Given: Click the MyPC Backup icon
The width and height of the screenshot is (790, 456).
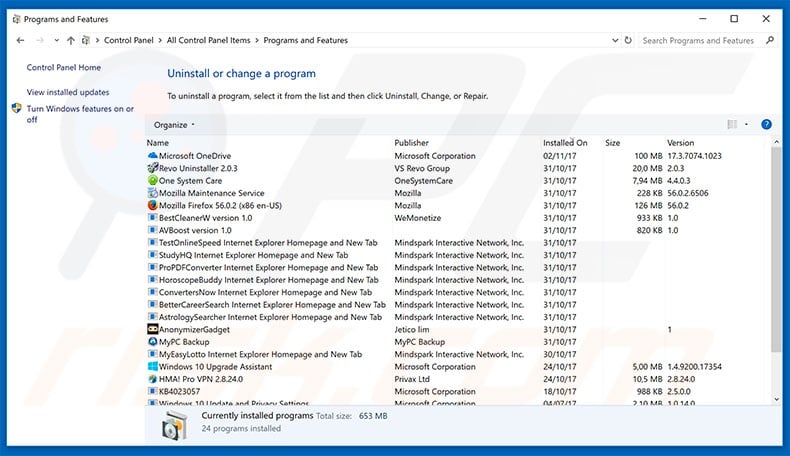Looking at the screenshot, I should pyautogui.click(x=153, y=342).
